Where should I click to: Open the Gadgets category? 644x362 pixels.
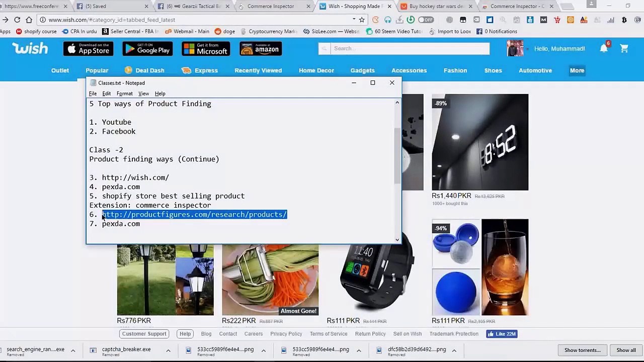363,70
